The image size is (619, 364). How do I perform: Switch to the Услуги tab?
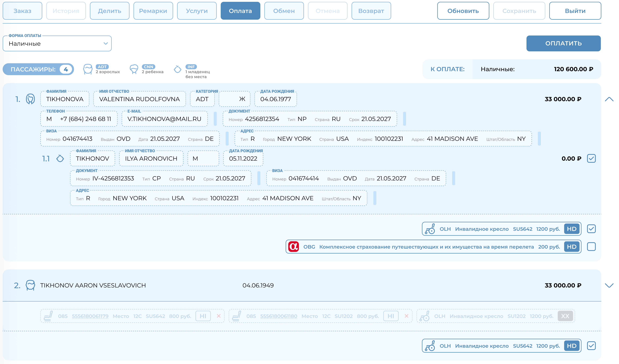[x=197, y=11]
